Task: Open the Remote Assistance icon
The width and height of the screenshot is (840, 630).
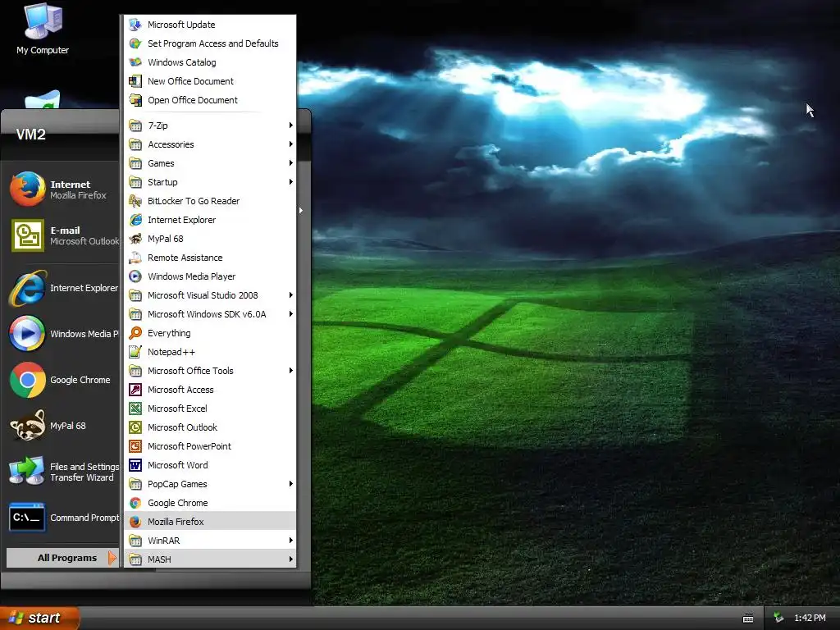Action: (135, 258)
